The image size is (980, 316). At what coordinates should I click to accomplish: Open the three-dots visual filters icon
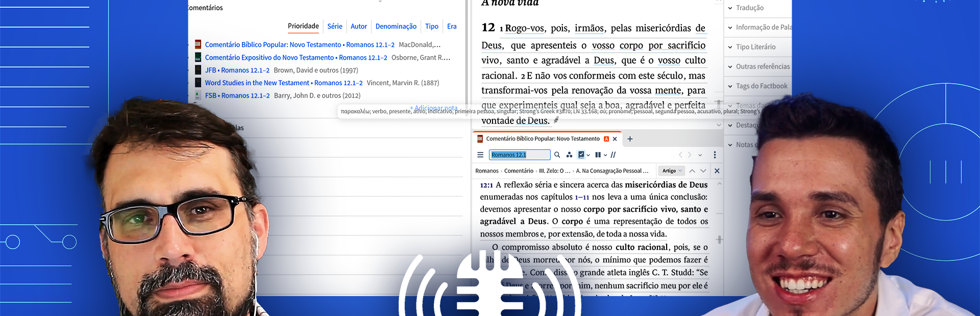click(x=569, y=155)
